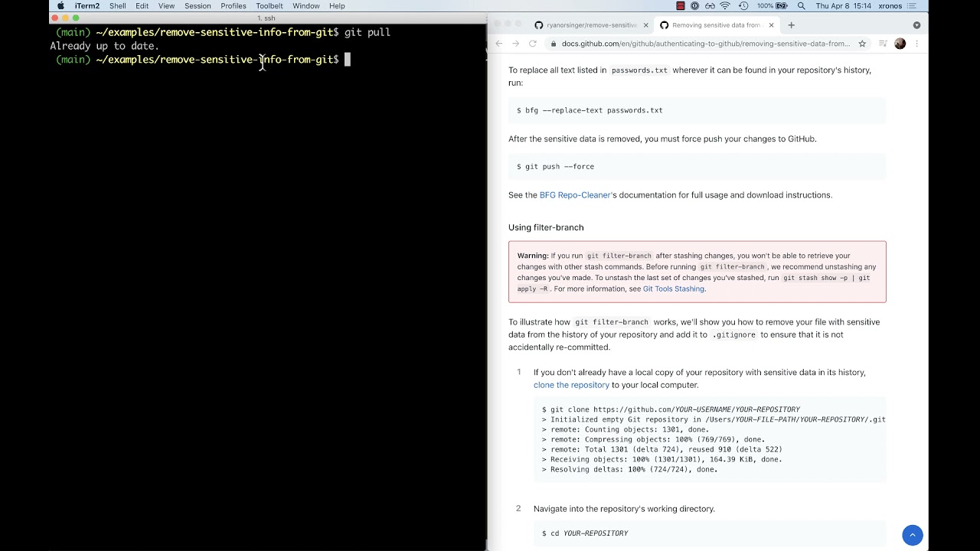
Task: Go forward in the browser
Action: (515, 44)
